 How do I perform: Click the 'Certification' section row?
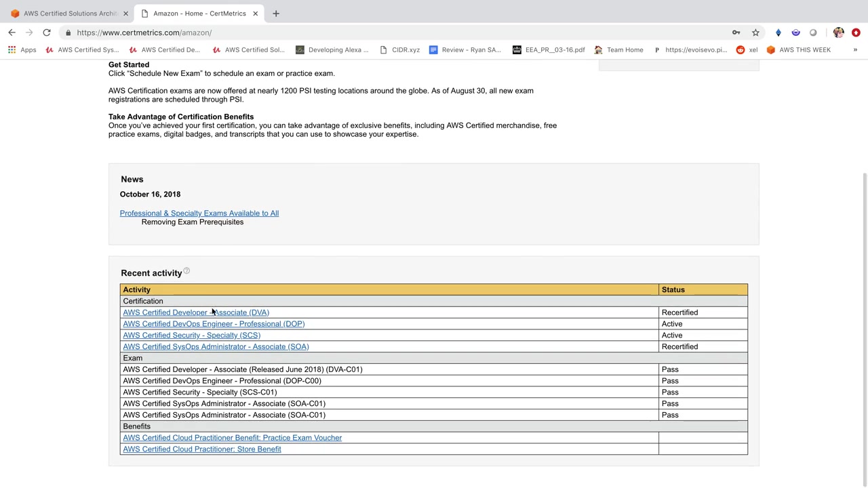click(x=434, y=301)
